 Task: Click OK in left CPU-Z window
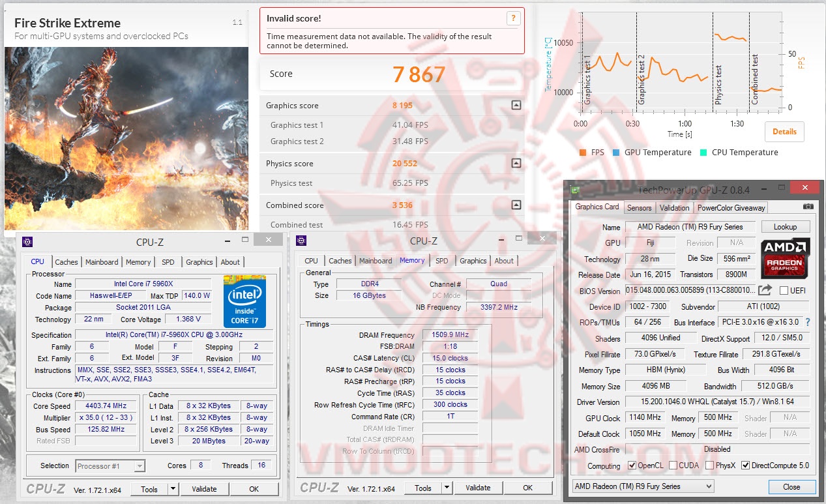click(x=254, y=489)
